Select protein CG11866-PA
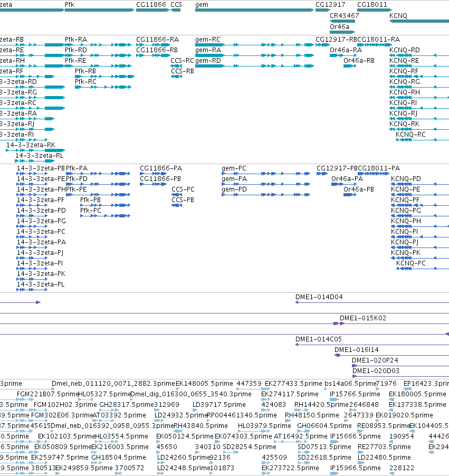The image size is (449, 476). click(161, 168)
